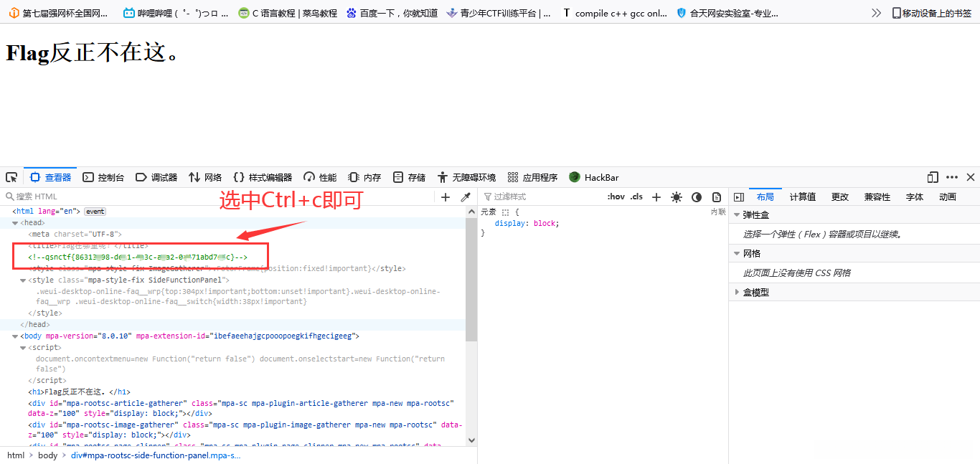Expand the 盒模型 section
Viewport: 980px width, 464px height.
click(x=737, y=292)
